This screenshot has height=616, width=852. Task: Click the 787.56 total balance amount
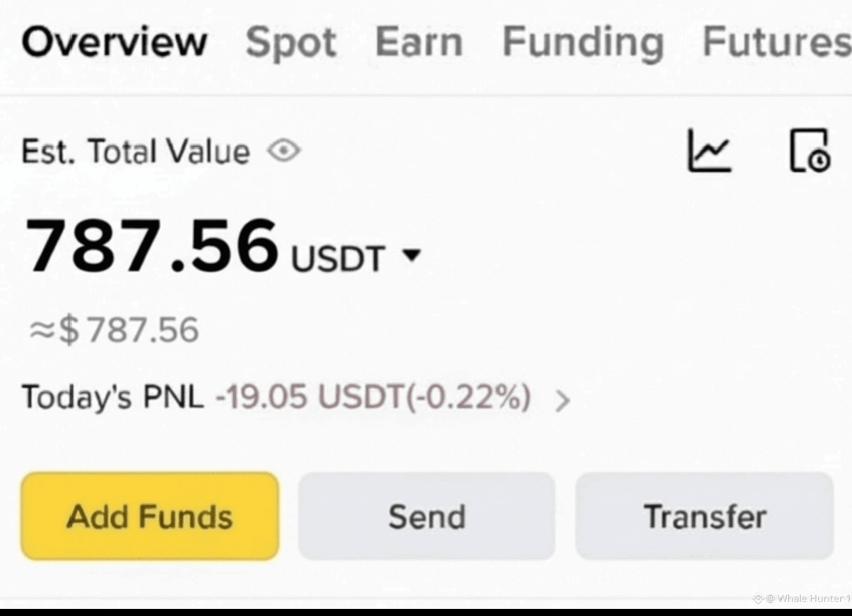click(x=152, y=245)
